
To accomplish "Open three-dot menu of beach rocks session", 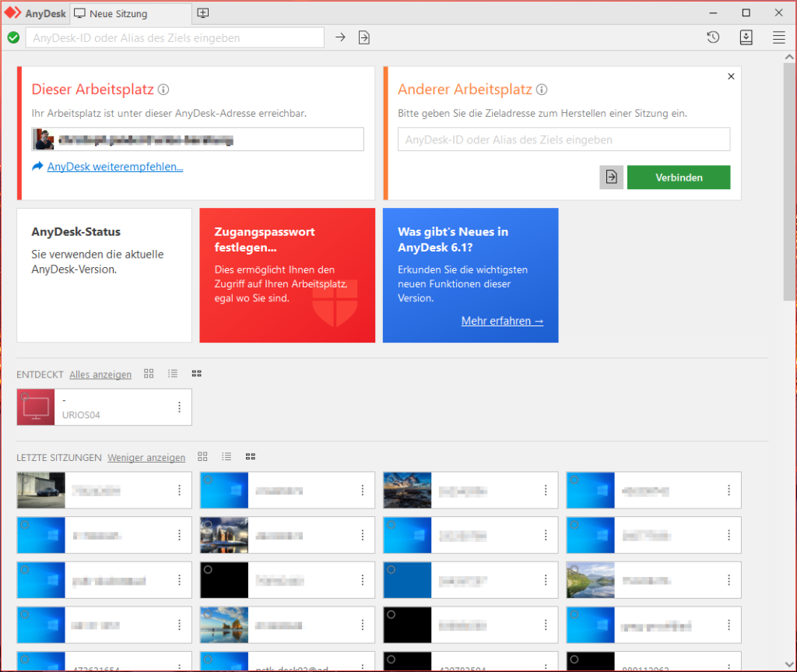I will (x=363, y=625).
